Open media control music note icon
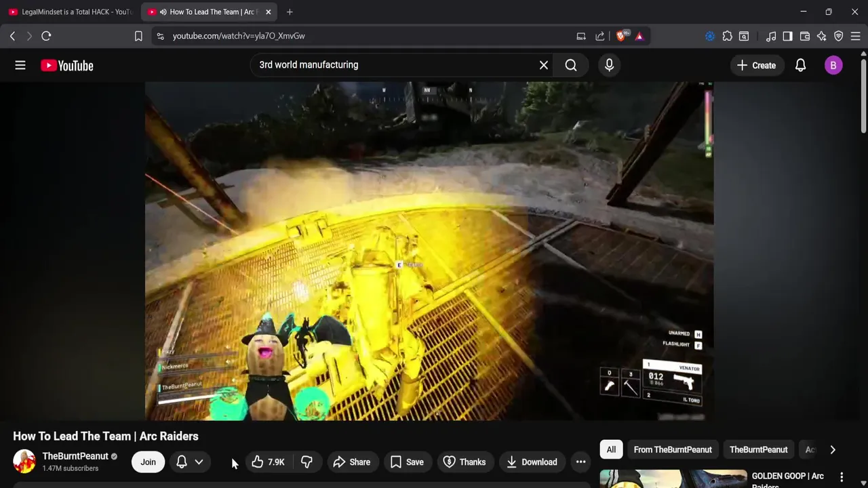 pyautogui.click(x=771, y=36)
